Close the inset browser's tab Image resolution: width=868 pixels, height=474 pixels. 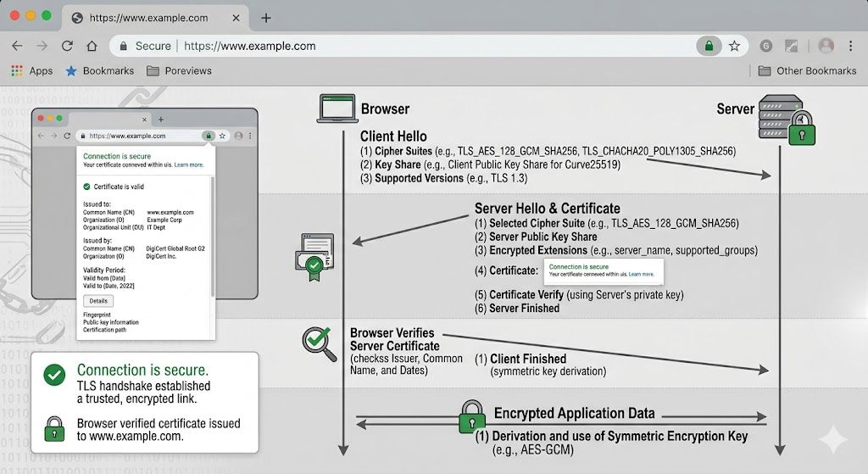[x=144, y=119]
